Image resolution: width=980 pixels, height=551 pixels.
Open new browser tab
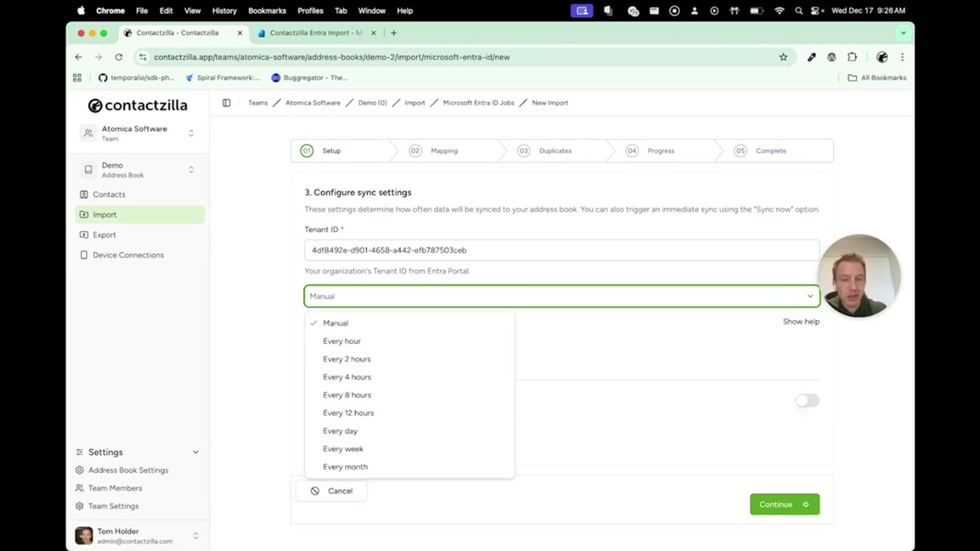point(394,33)
